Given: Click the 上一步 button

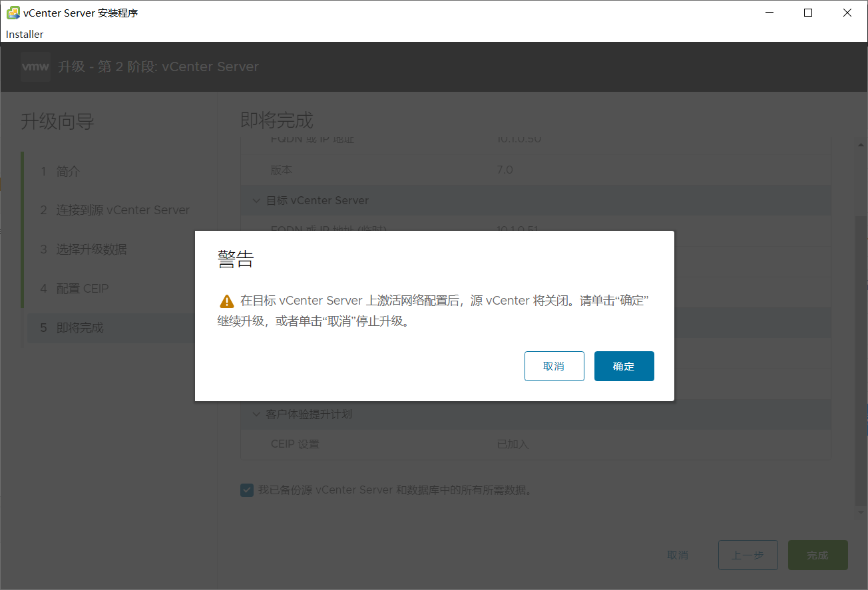Looking at the screenshot, I should [x=748, y=555].
